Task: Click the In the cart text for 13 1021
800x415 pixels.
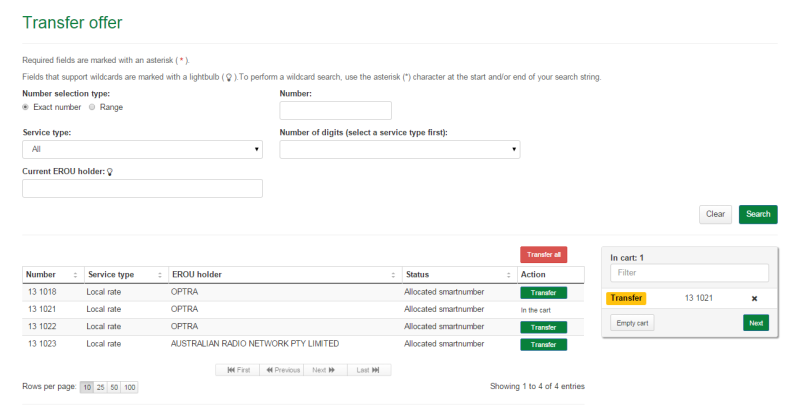Action: pyautogui.click(x=535, y=310)
